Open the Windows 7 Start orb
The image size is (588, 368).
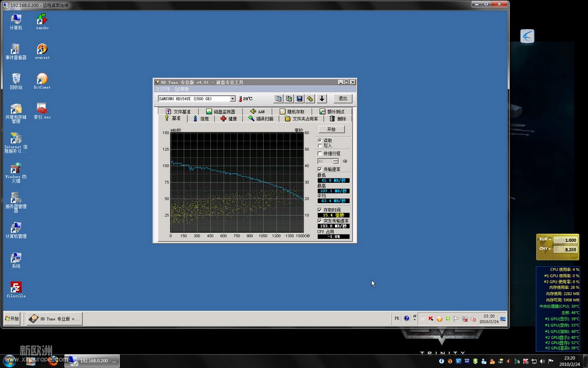[9, 361]
